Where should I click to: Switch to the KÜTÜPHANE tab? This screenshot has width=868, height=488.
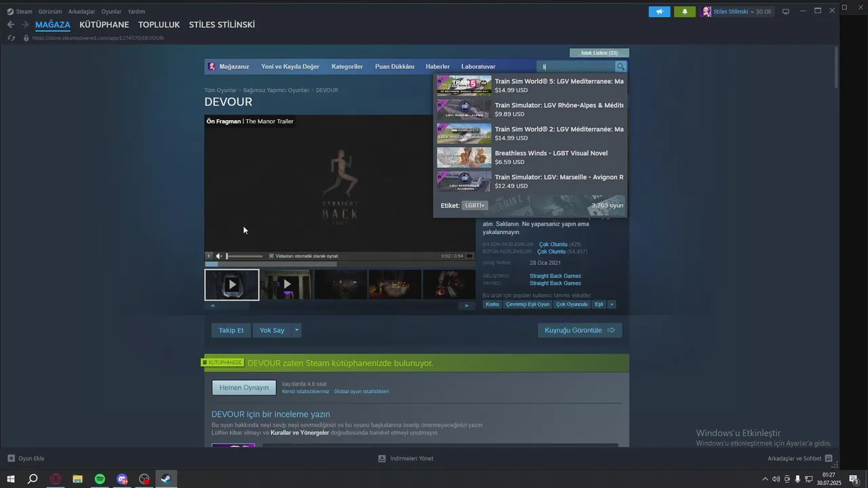point(104,24)
